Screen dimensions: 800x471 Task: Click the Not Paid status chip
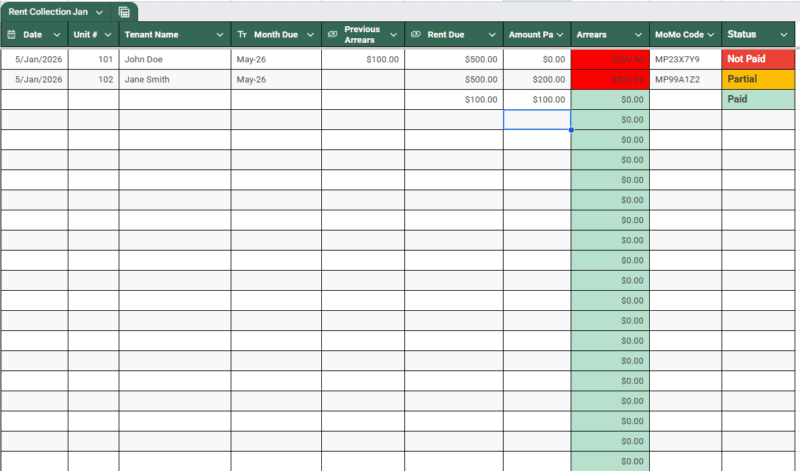click(x=758, y=59)
